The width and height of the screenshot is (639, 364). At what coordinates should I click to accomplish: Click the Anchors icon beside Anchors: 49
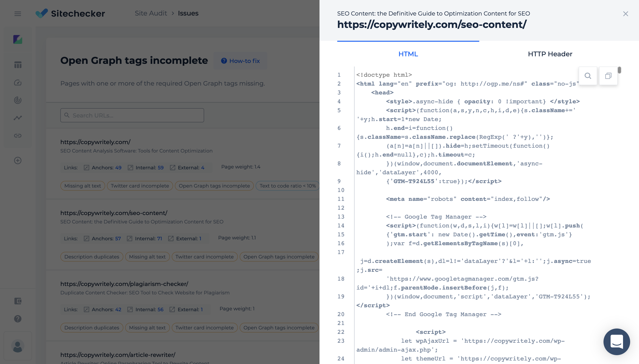pyautogui.click(x=86, y=168)
